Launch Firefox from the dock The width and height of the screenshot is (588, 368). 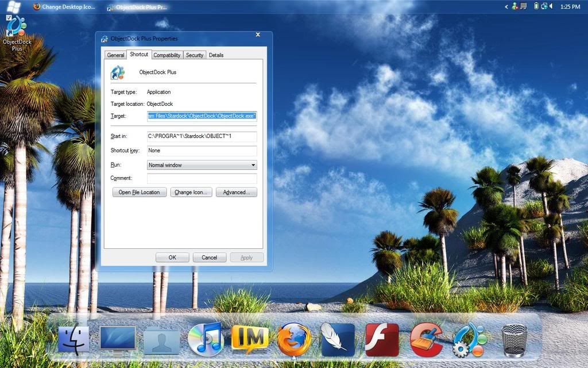tap(295, 339)
